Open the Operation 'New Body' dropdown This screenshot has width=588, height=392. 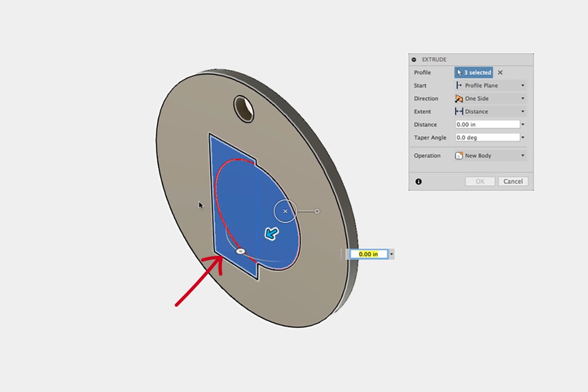490,156
